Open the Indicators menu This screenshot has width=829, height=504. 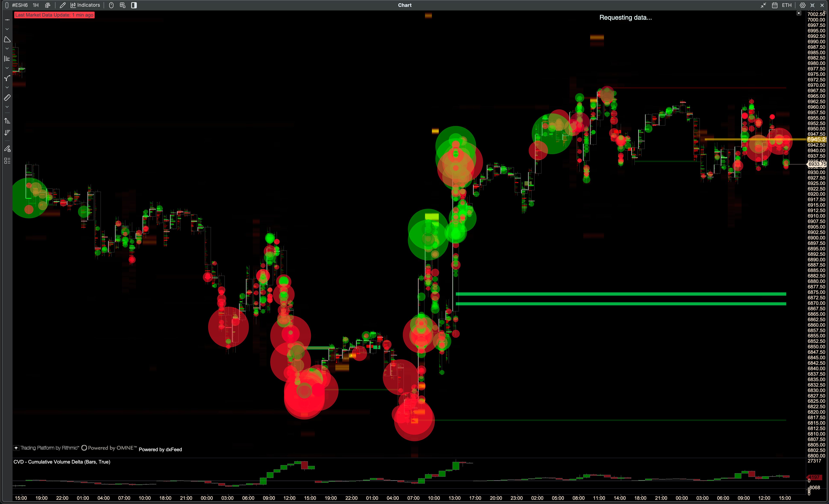pos(85,5)
